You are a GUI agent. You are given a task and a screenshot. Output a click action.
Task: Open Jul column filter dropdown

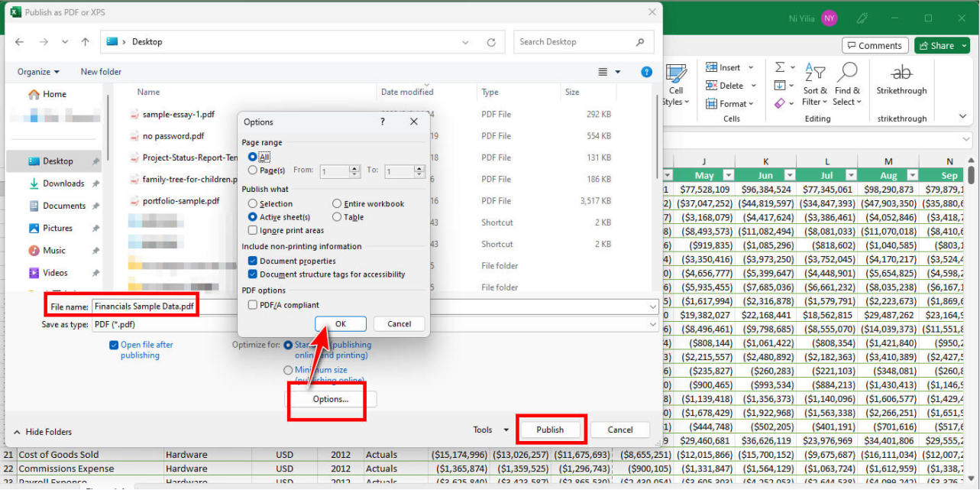(849, 175)
